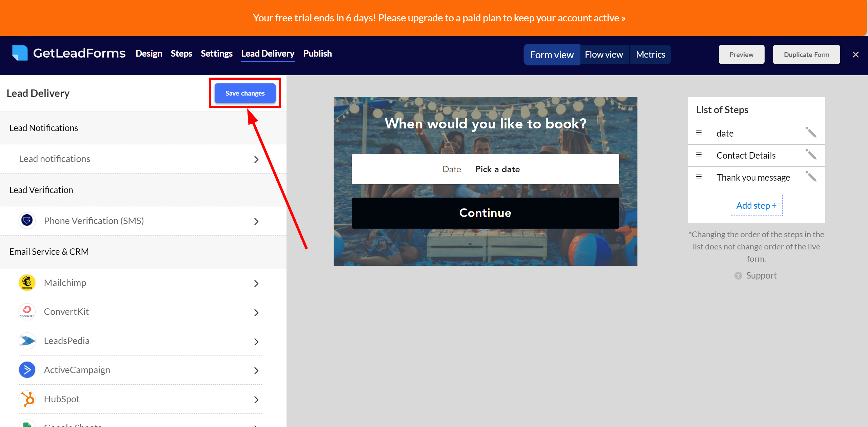Select the 'LeadsPedia' label

pyautogui.click(x=67, y=341)
